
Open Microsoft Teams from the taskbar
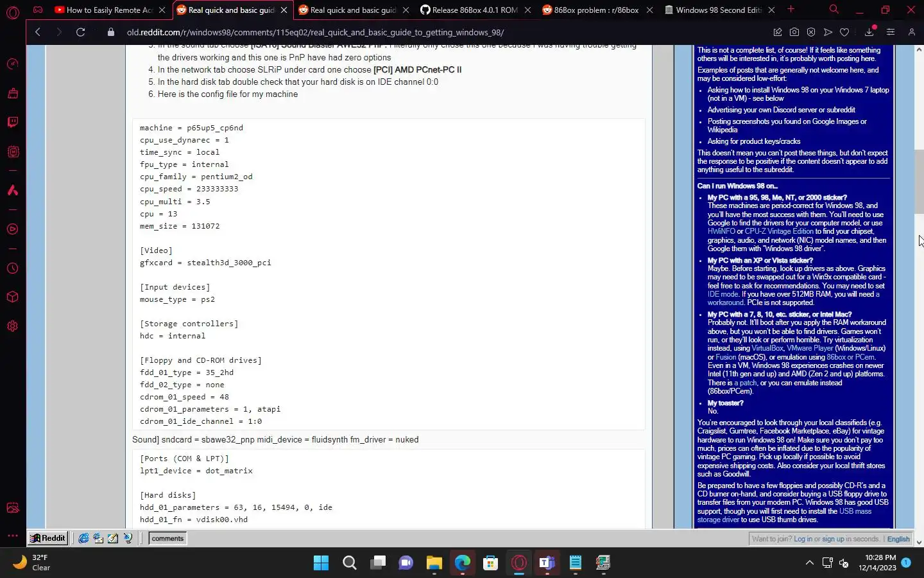pyautogui.click(x=547, y=563)
